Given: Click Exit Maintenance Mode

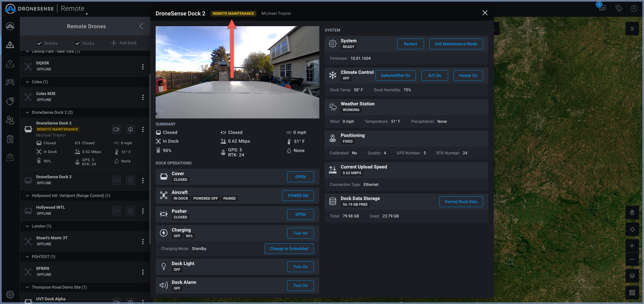Looking at the screenshot, I should click(456, 44).
